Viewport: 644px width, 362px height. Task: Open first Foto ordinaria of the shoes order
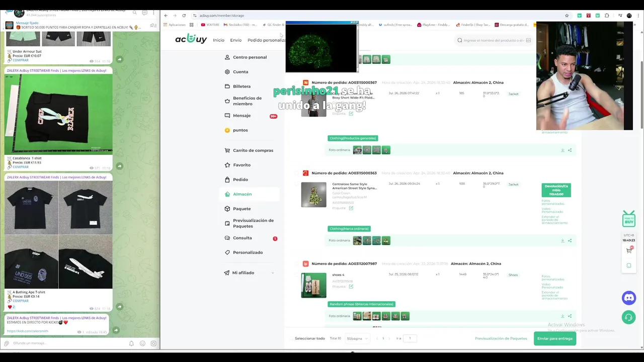(x=357, y=316)
